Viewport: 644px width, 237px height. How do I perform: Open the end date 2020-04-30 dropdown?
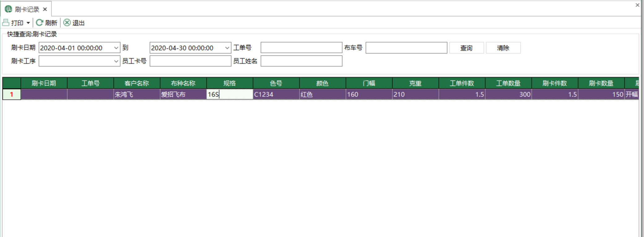(227, 48)
